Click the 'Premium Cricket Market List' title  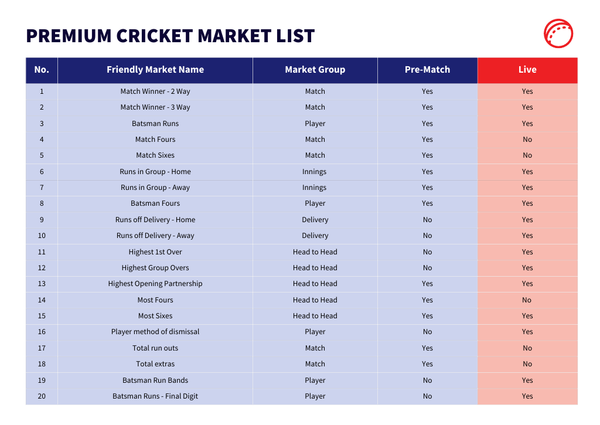170,37
